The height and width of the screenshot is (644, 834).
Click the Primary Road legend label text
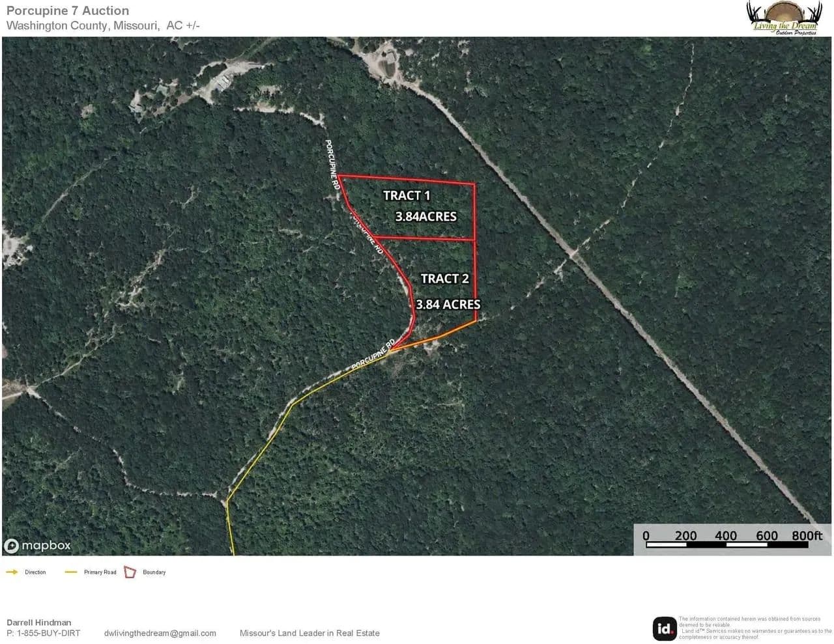click(100, 572)
